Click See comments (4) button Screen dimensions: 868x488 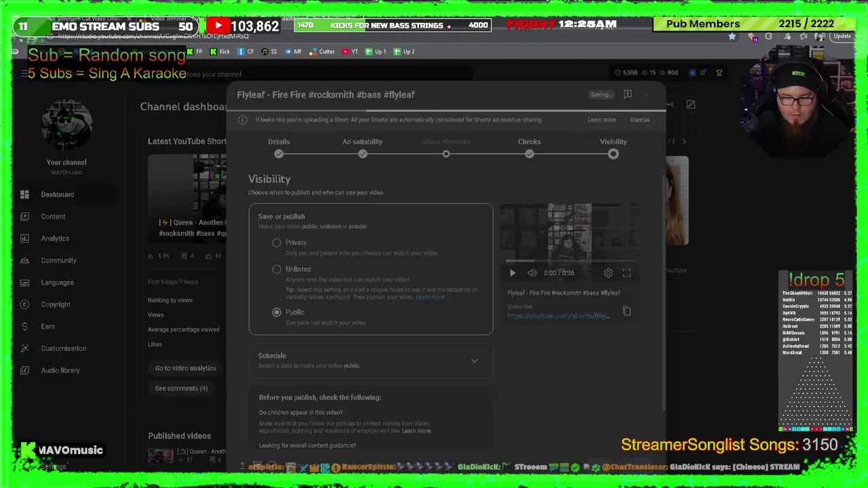[181, 388]
